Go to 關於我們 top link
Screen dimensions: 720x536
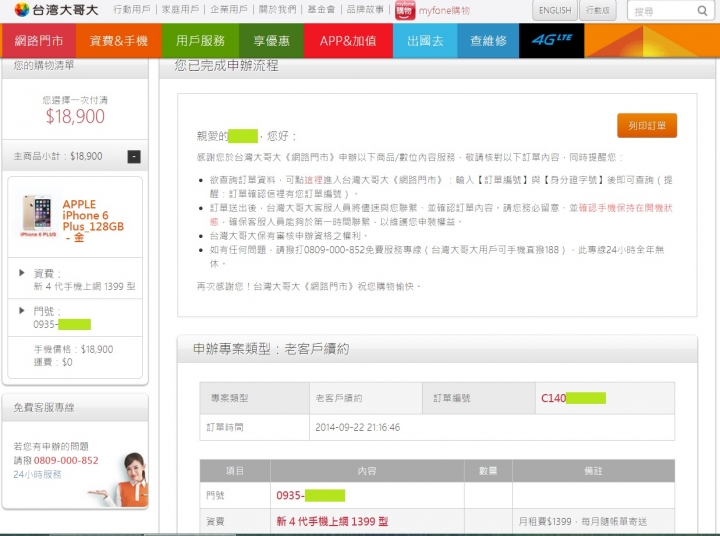[277, 10]
